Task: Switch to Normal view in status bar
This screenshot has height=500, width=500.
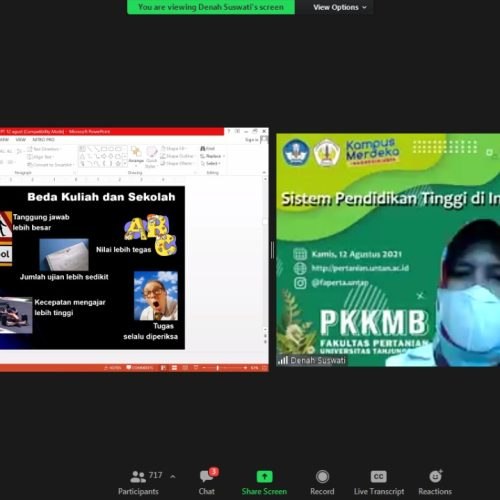Action: (x=163, y=368)
